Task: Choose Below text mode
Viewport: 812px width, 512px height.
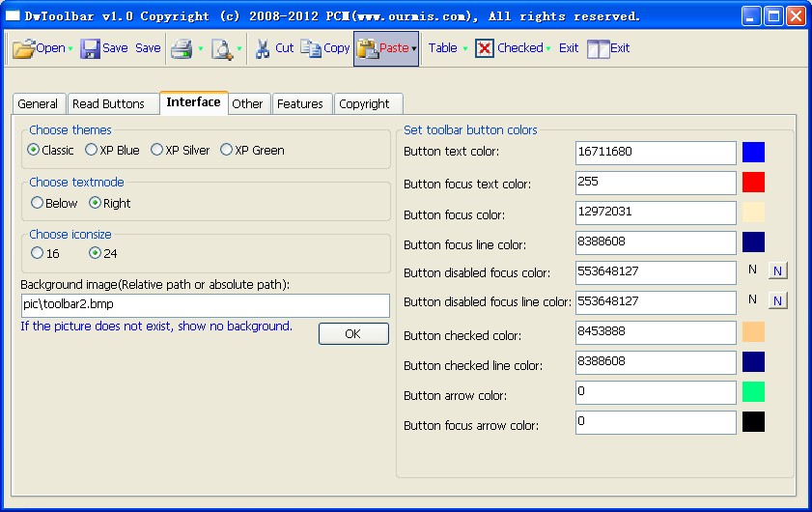Action: click(37, 203)
